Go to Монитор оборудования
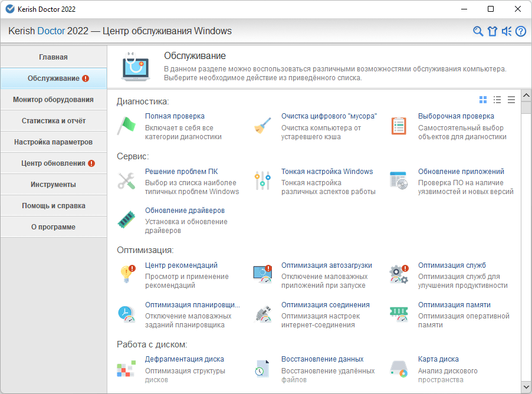The height and width of the screenshot is (394, 532). (54, 100)
